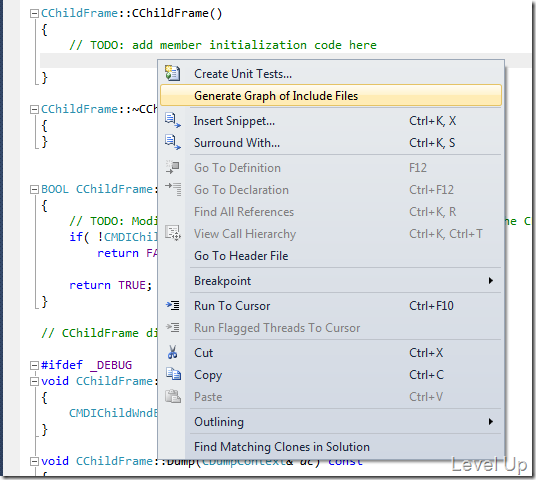Click the View Call Hierarchy icon
Viewport: 536px width, 480px height.
(x=173, y=233)
